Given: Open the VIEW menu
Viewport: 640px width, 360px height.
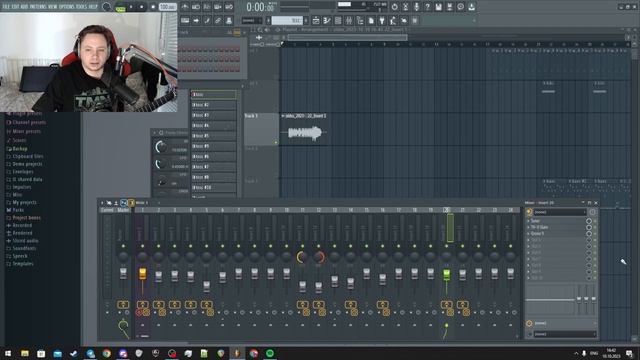Looking at the screenshot, I should (53, 7).
